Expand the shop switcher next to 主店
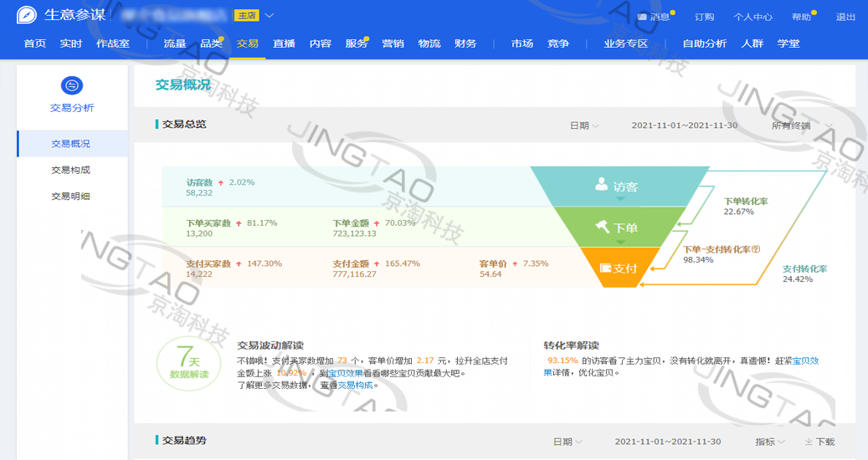Viewport: 868px width, 460px height. coord(269,16)
